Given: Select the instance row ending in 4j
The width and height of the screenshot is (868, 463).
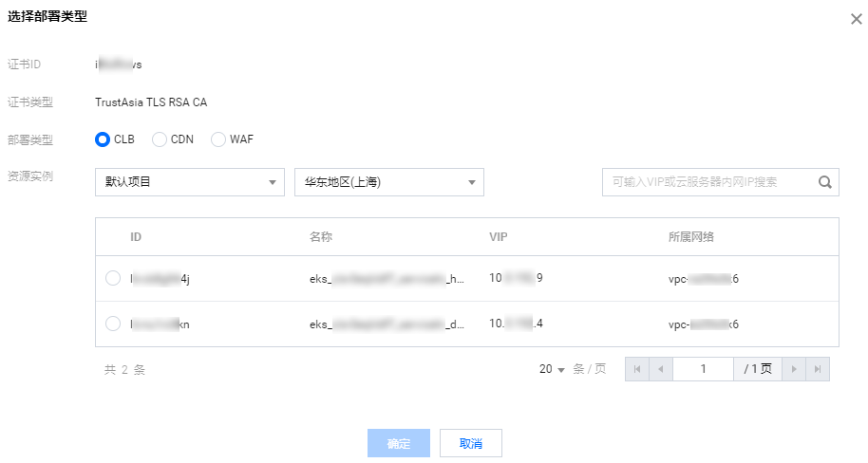Looking at the screenshot, I should (x=113, y=278).
